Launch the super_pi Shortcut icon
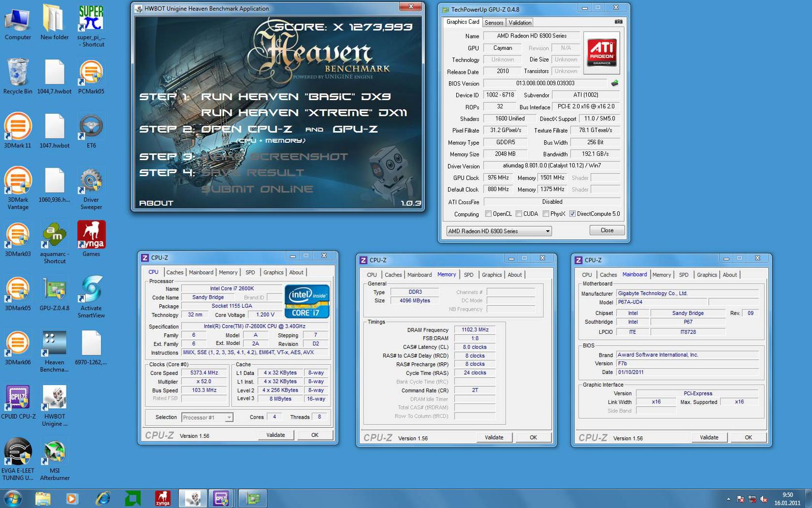Screen dimensions: 812x508 coord(91,26)
